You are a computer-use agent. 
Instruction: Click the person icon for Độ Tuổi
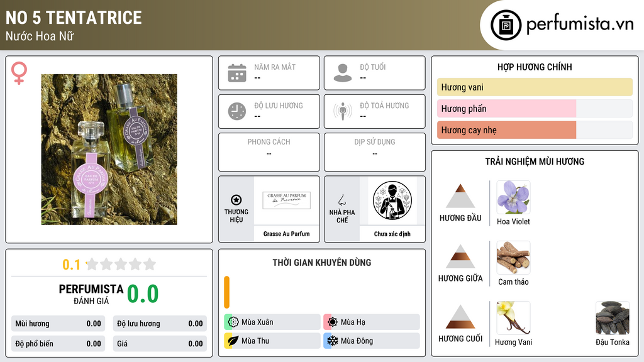[x=343, y=73]
